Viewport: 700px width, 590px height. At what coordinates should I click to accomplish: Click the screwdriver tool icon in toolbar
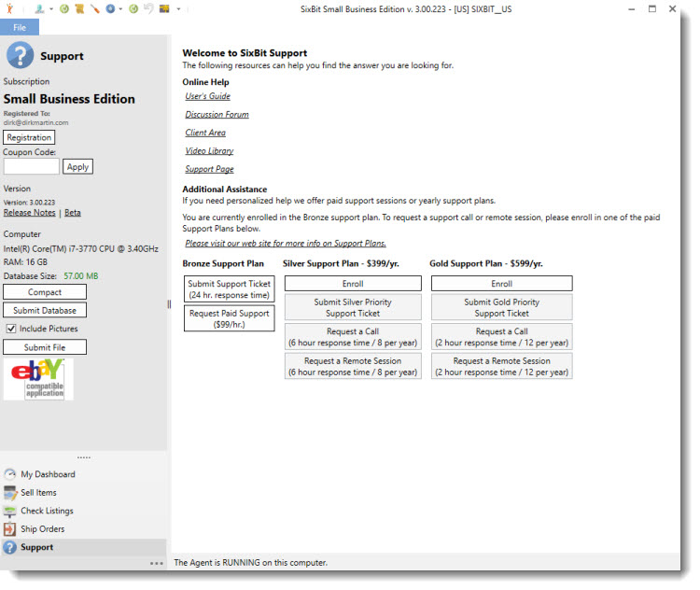[x=94, y=8]
